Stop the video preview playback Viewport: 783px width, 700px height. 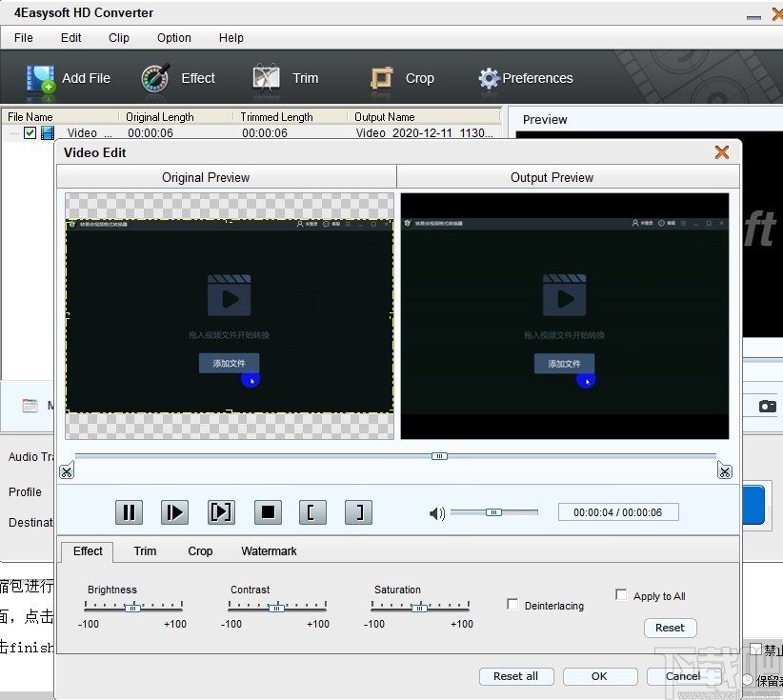click(268, 512)
